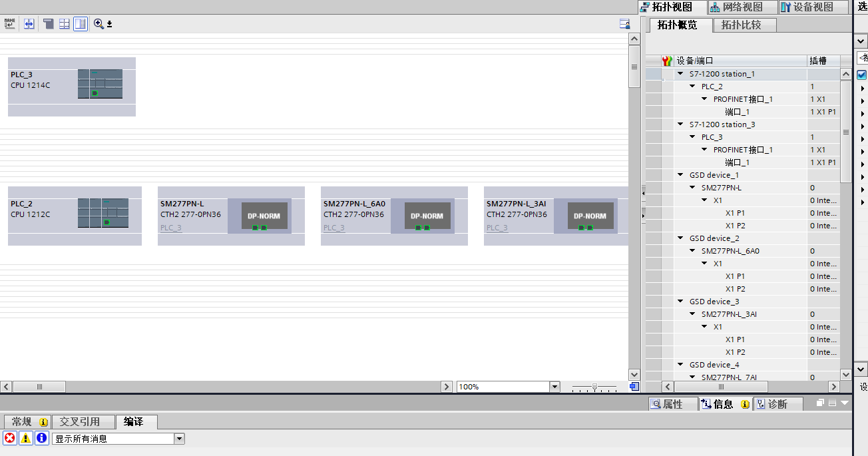This screenshot has width=868, height=456.
Task: Collapse GSD device_3 tree node
Action: tap(681, 302)
